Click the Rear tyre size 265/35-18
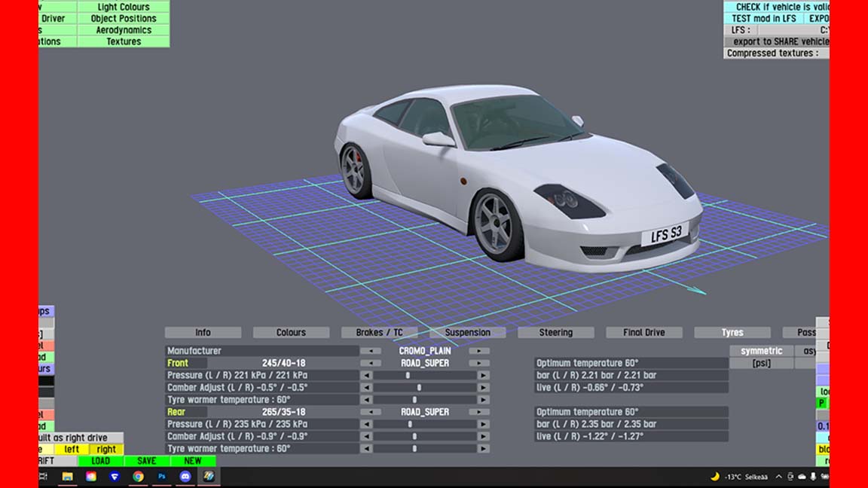868x488 pixels. pyautogui.click(x=283, y=412)
